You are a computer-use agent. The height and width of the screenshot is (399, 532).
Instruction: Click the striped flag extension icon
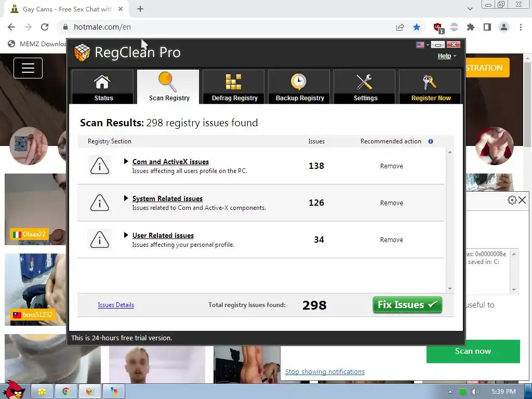454,27
